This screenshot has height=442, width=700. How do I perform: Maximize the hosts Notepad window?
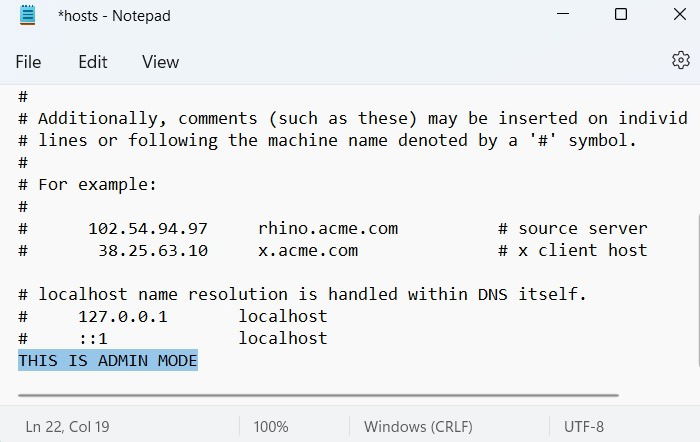[621, 14]
